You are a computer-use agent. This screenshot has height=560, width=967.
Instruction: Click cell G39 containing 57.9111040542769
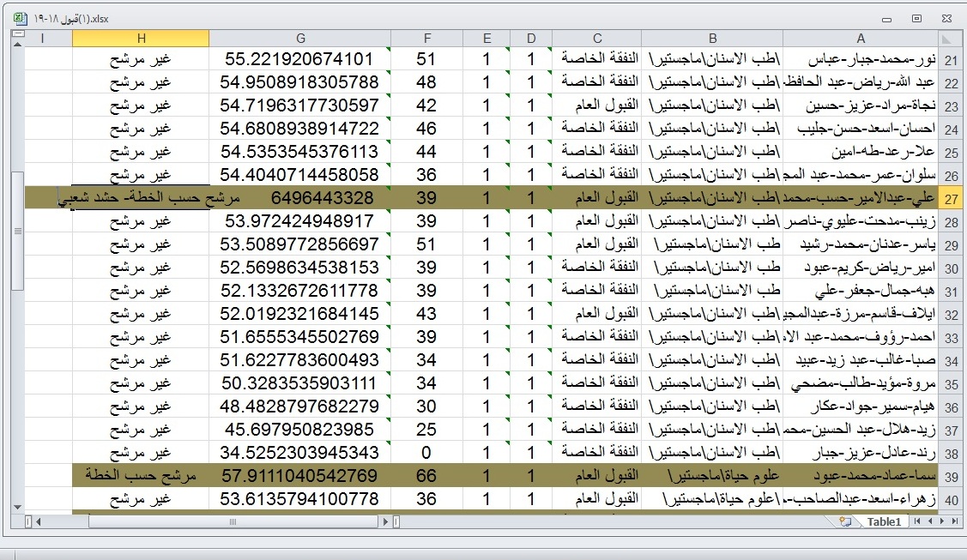pyautogui.click(x=299, y=475)
